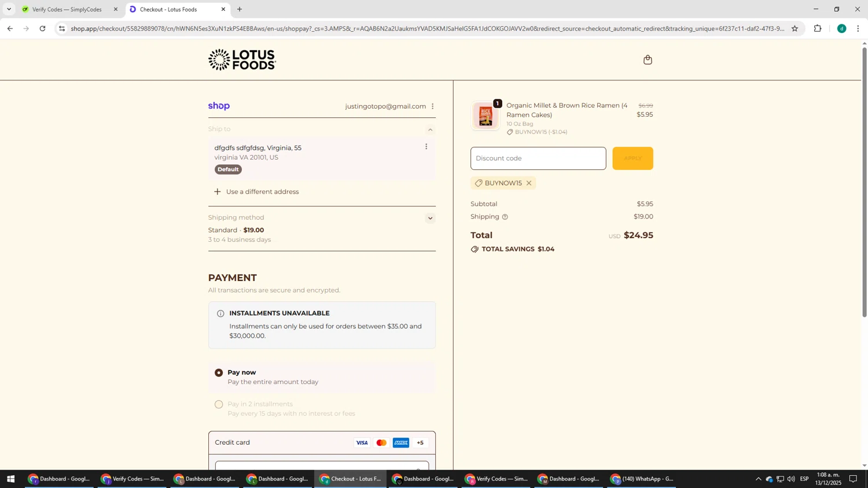Click the total savings tag icon

pos(475,249)
